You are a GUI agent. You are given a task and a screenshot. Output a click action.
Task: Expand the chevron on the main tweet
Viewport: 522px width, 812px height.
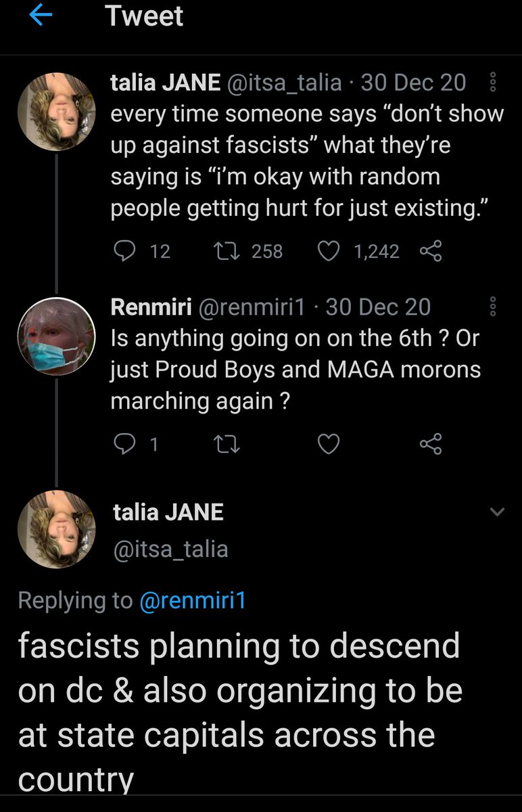click(x=496, y=513)
